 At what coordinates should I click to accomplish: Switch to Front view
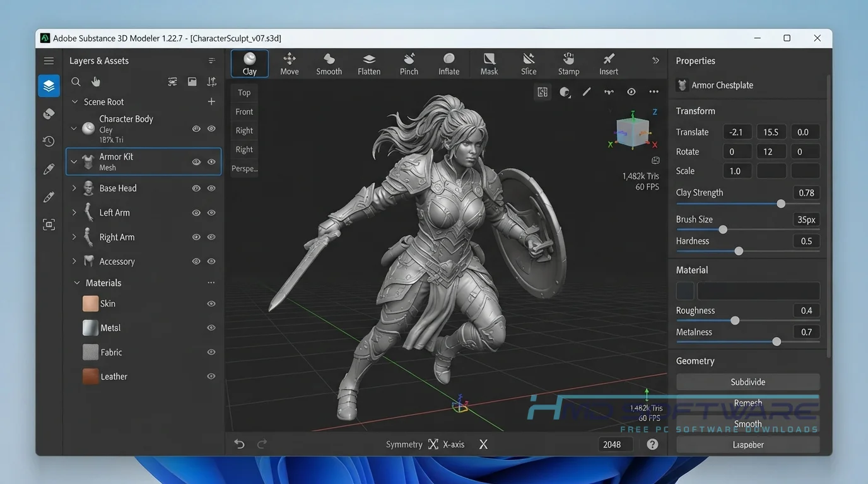tap(245, 112)
